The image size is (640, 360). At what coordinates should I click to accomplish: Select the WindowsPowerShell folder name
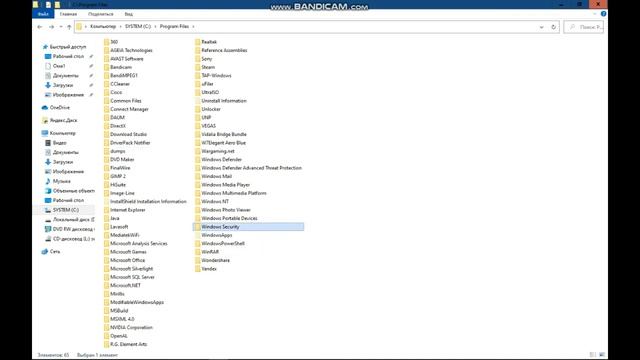click(223, 244)
